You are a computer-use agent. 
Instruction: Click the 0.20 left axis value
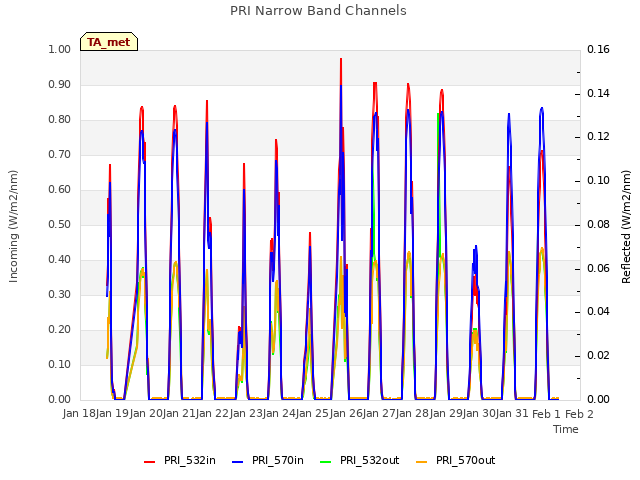[60, 329]
